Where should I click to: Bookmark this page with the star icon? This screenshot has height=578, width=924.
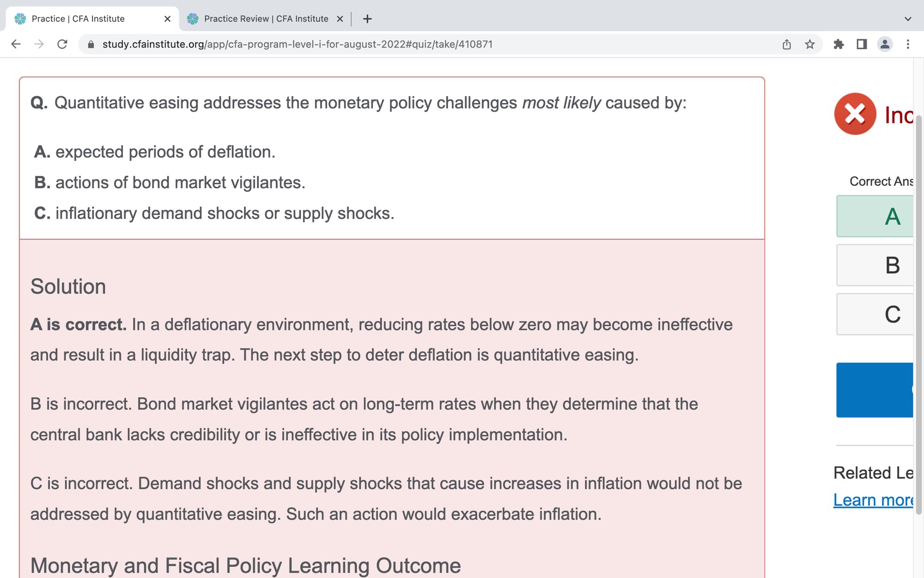click(x=809, y=44)
